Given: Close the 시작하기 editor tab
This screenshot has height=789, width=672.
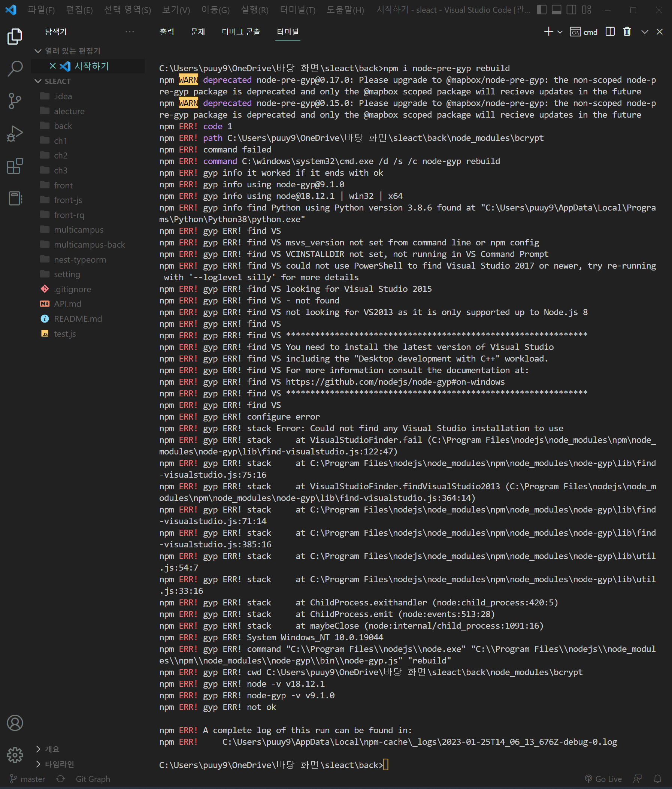Looking at the screenshot, I should pyautogui.click(x=53, y=66).
